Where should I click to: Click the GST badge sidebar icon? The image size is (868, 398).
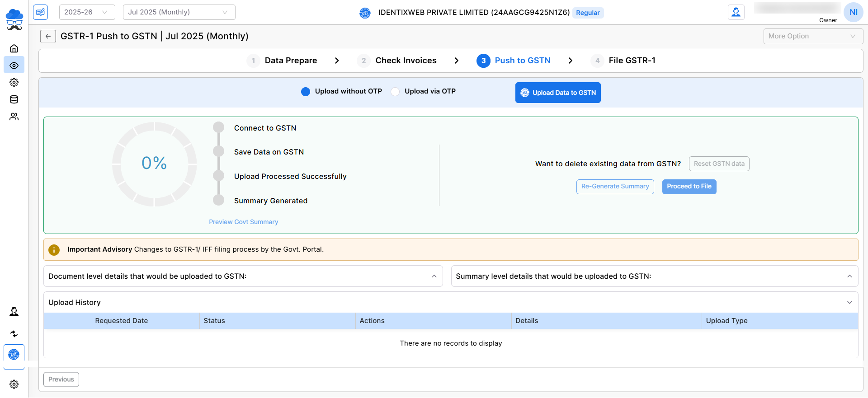pyautogui.click(x=14, y=355)
